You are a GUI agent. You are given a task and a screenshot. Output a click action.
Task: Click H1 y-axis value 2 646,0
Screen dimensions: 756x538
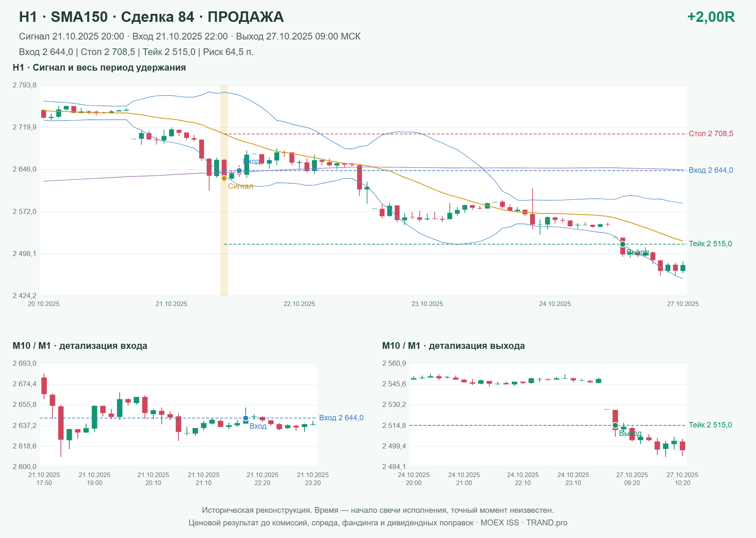24,169
